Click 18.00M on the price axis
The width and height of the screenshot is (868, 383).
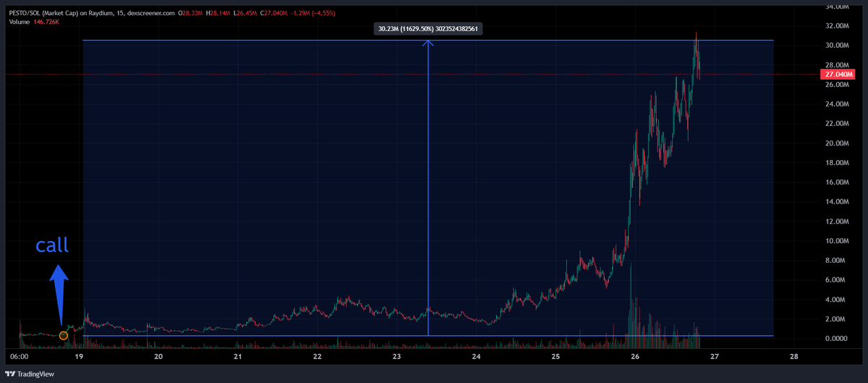[x=836, y=163]
